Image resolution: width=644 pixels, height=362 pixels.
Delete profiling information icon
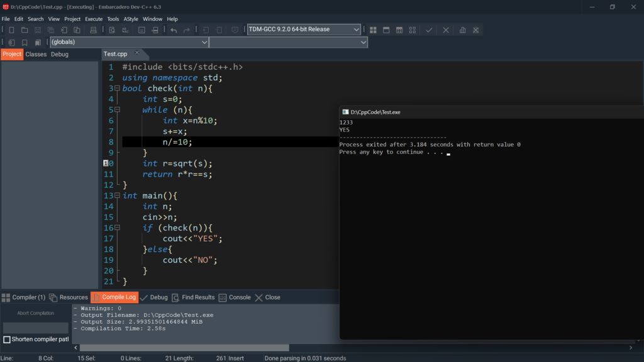point(475,30)
